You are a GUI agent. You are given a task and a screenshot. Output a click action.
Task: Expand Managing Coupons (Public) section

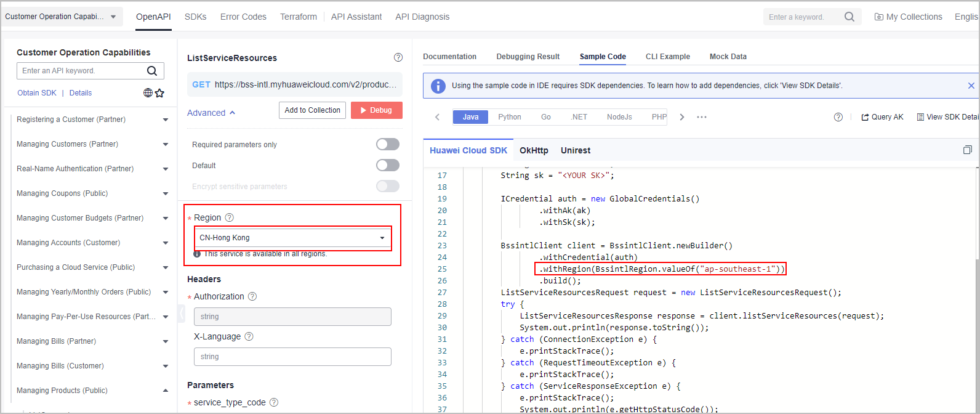tap(165, 193)
